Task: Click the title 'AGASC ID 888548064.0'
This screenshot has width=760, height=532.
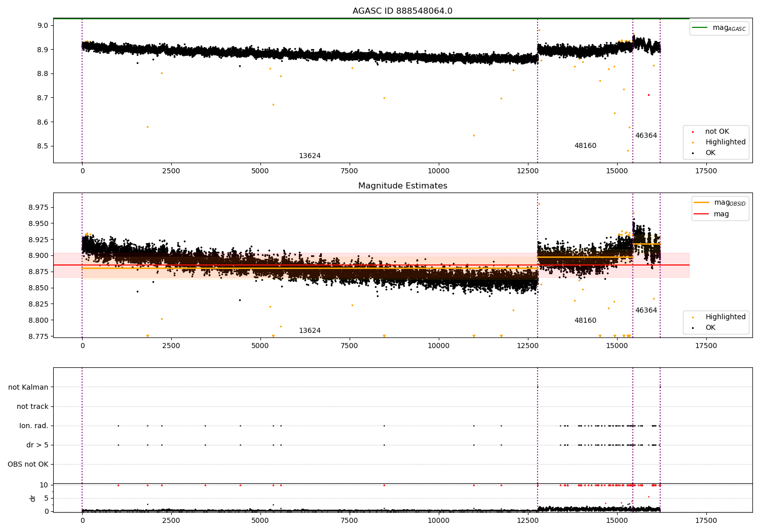Action: [x=402, y=11]
